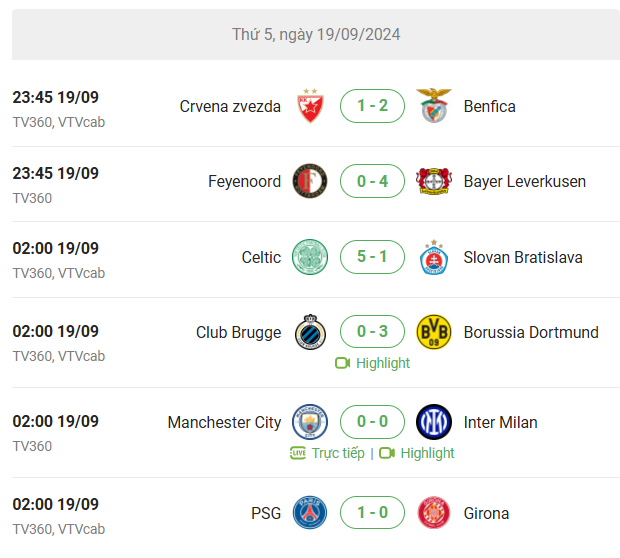The image size is (620, 558).
Task: Open the Feyenoord club logo
Action: (310, 181)
